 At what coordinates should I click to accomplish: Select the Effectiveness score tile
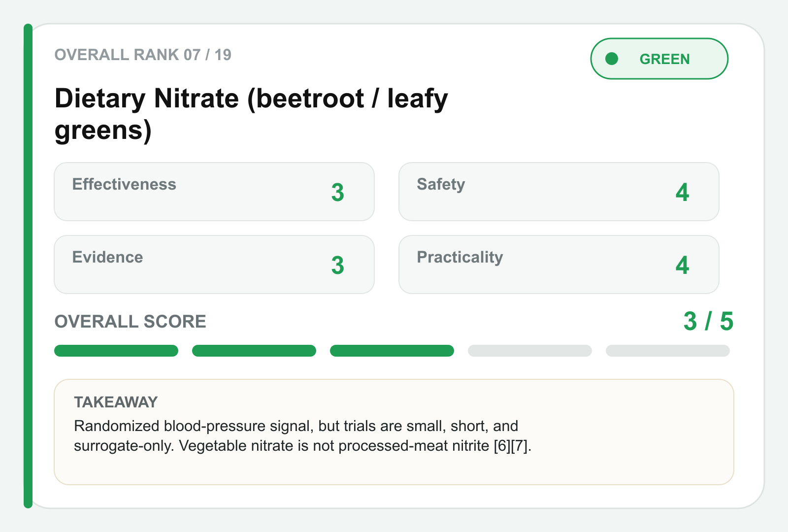[214, 192]
